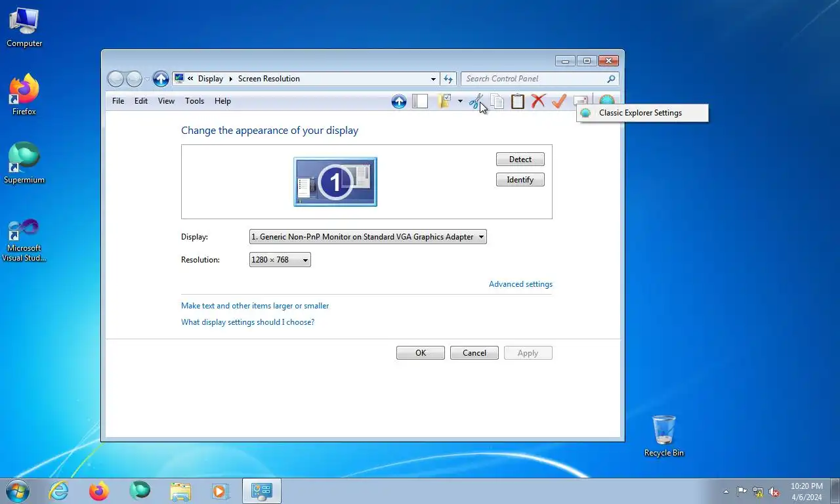This screenshot has height=504, width=840.
Task: Open the Edit menu
Action: [141, 101]
